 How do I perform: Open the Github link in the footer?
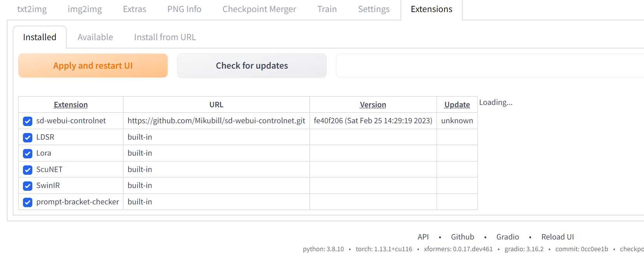click(x=463, y=237)
